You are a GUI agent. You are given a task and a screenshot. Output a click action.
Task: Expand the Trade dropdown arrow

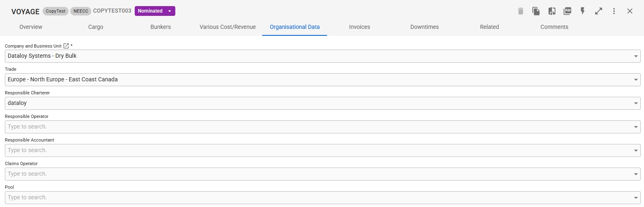636,80
